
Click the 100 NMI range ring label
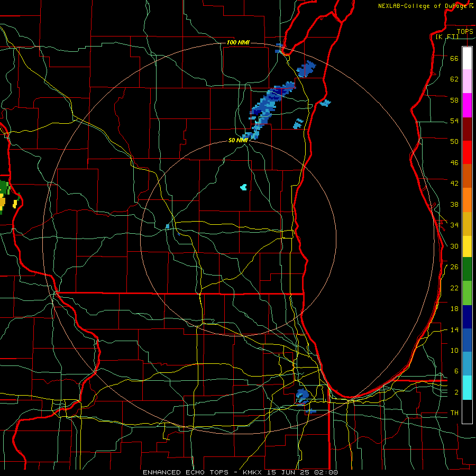[x=238, y=42]
